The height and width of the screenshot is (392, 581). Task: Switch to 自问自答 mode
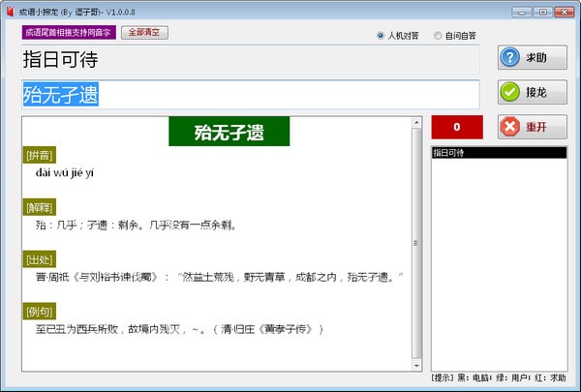[x=438, y=36]
